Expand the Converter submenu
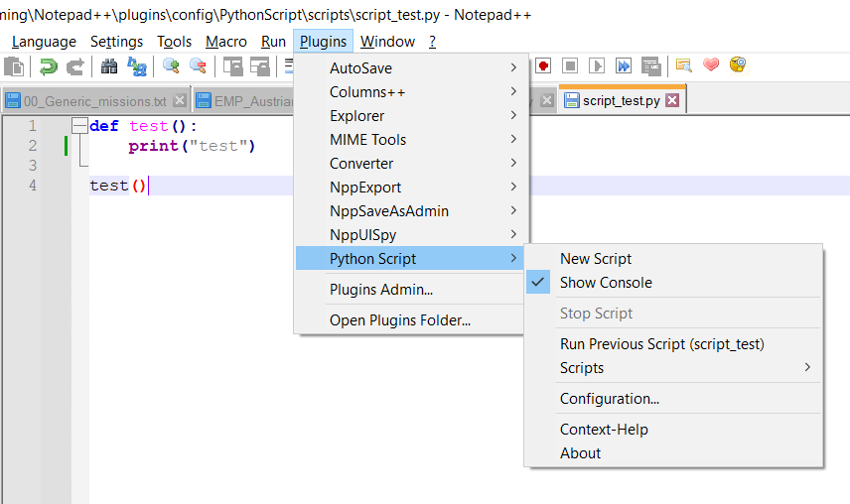The height and width of the screenshot is (504, 850). coord(409,164)
